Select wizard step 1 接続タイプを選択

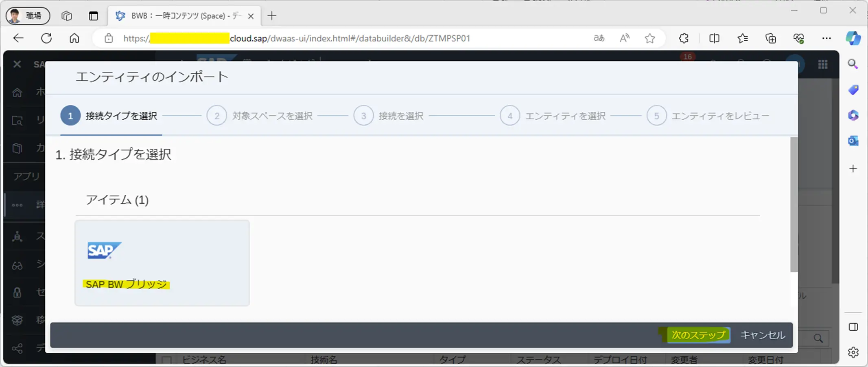tap(109, 116)
